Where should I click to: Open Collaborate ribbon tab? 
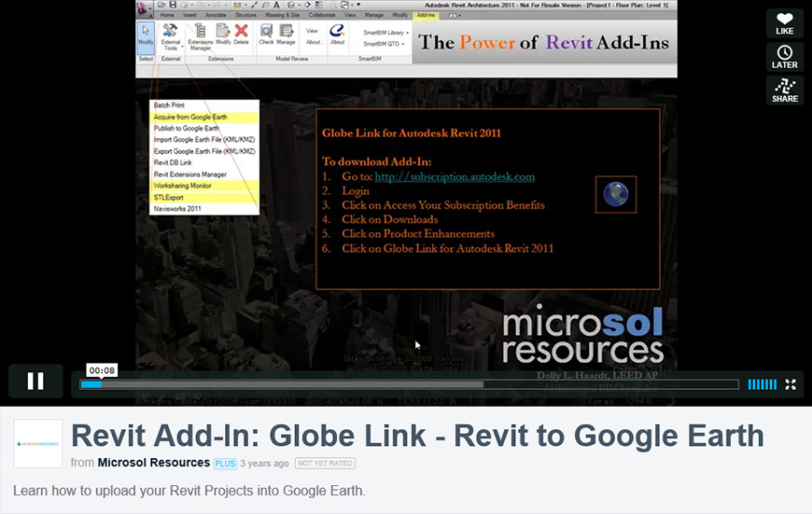(322, 15)
